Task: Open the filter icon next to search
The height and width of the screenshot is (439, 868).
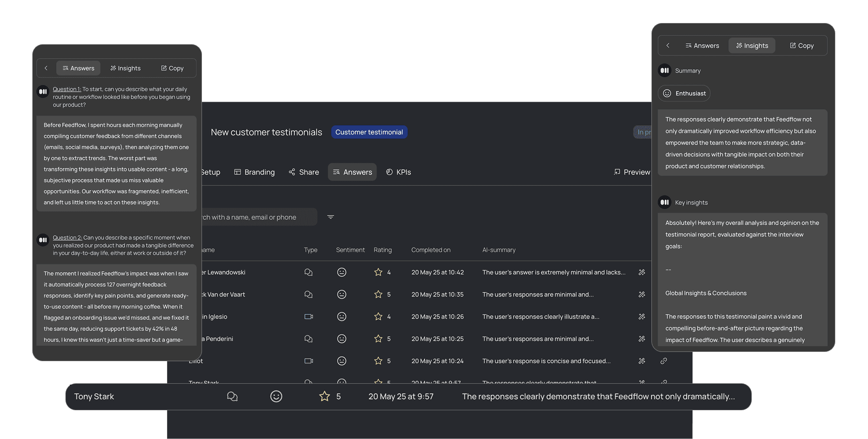Action: point(331,217)
